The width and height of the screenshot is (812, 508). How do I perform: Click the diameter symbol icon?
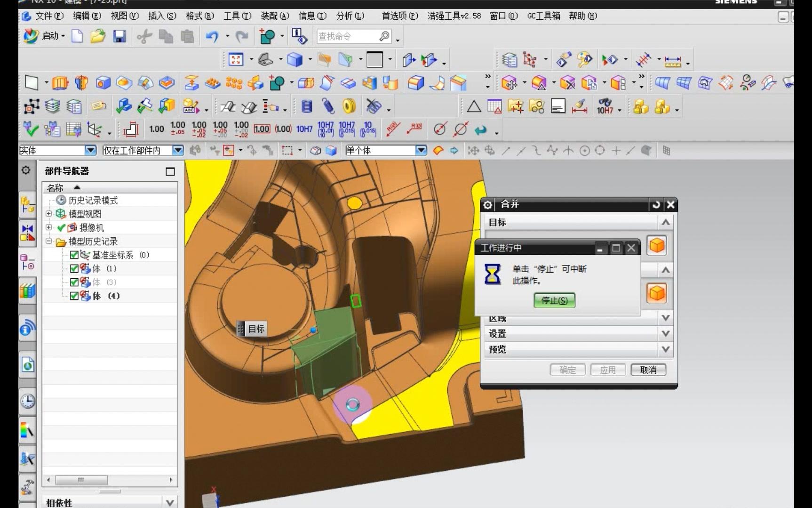440,129
